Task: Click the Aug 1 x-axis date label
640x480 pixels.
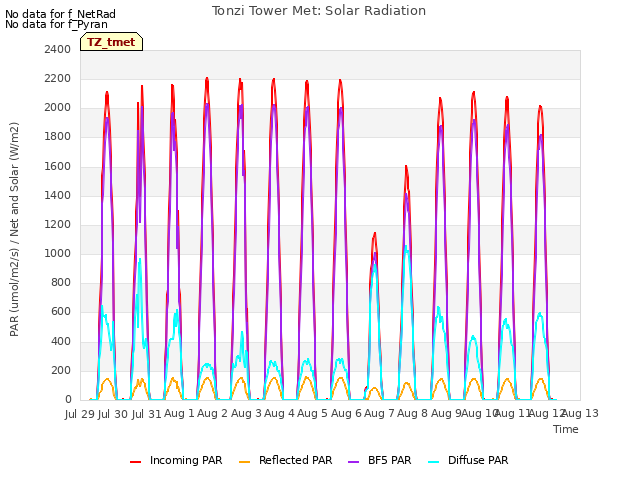Action: (179, 413)
